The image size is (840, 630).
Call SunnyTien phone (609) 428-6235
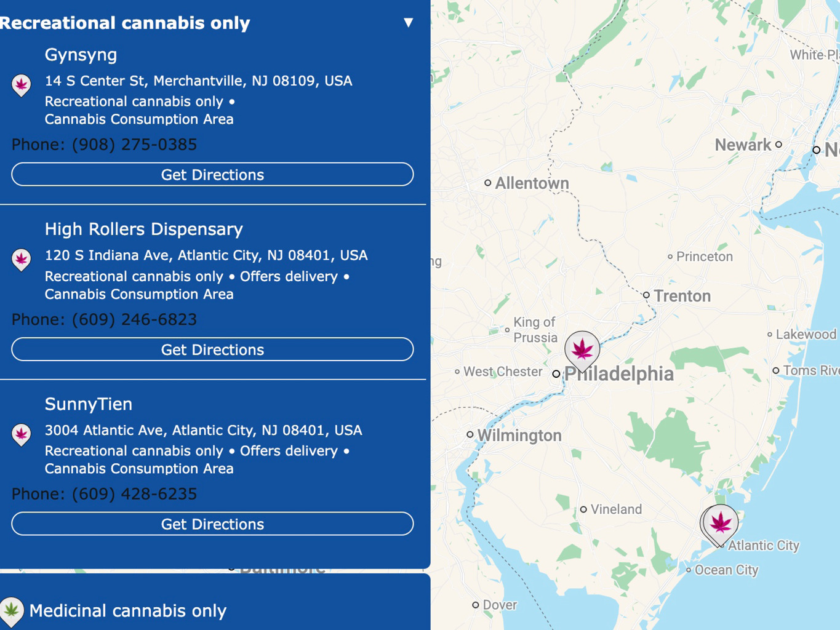134,494
